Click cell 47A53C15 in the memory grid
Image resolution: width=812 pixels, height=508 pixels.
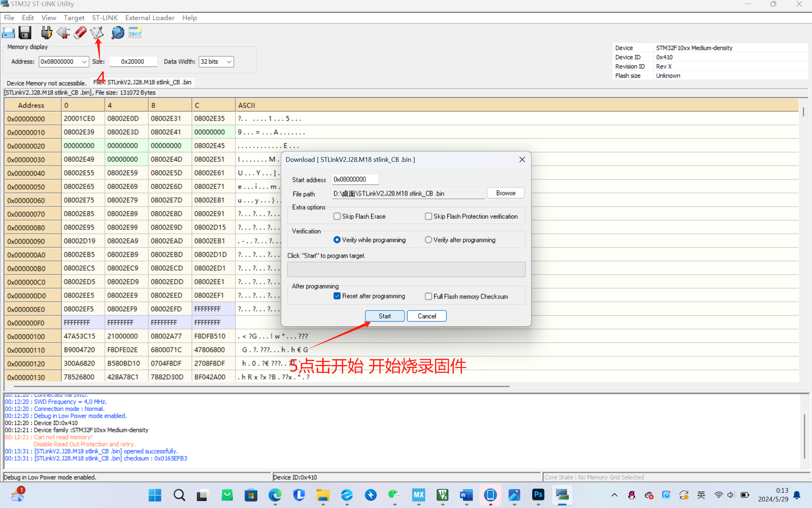click(x=83, y=336)
